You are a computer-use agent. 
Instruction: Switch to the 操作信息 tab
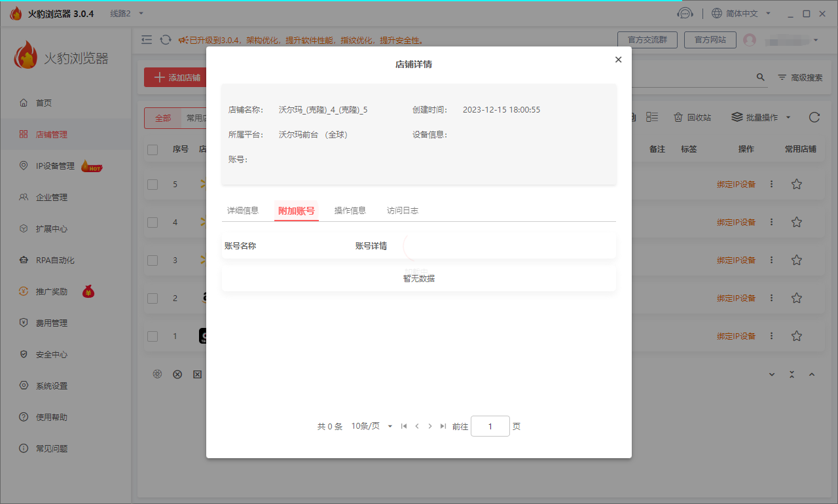click(x=350, y=211)
